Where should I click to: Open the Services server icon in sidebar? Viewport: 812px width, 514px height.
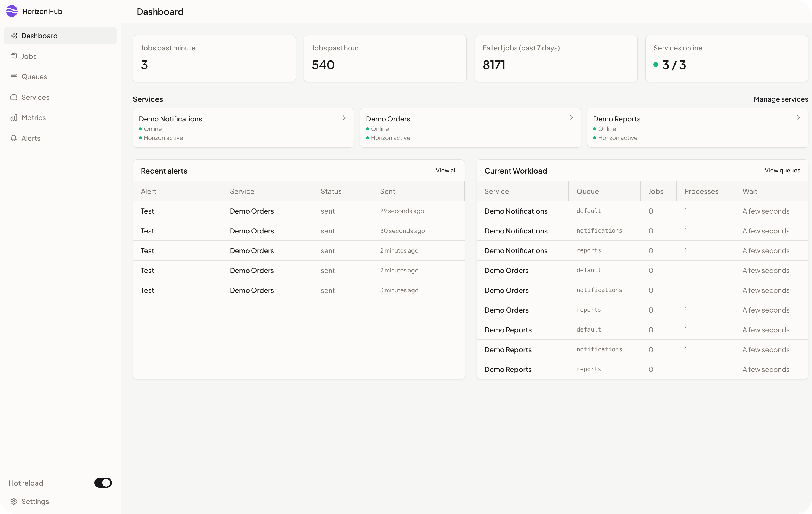pos(14,97)
